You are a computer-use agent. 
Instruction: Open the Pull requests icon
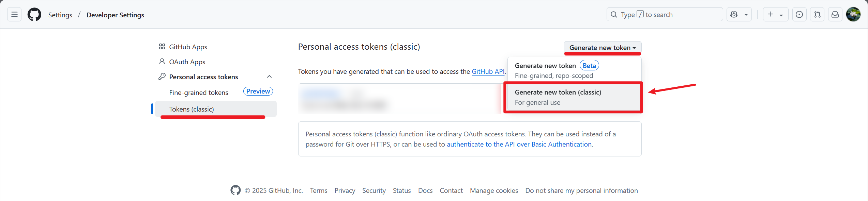[817, 15]
